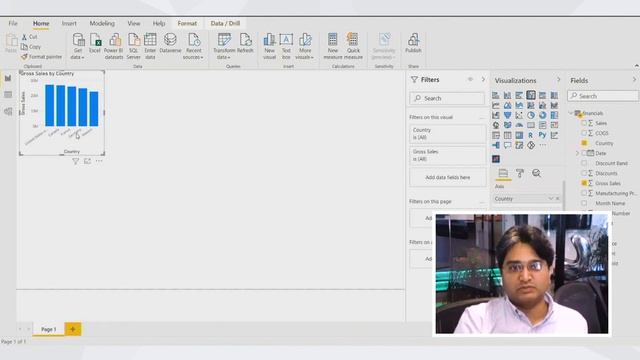This screenshot has width=640, height=360.
Task: Check the Date field checkbox
Action: [x=584, y=153]
